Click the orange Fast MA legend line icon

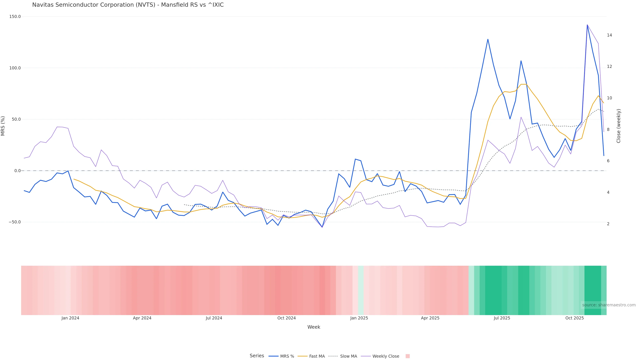303,356
